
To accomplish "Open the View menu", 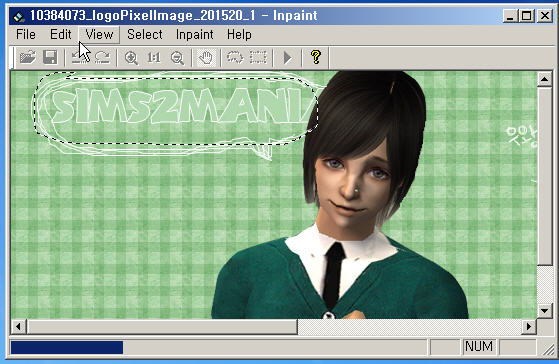I will point(99,35).
